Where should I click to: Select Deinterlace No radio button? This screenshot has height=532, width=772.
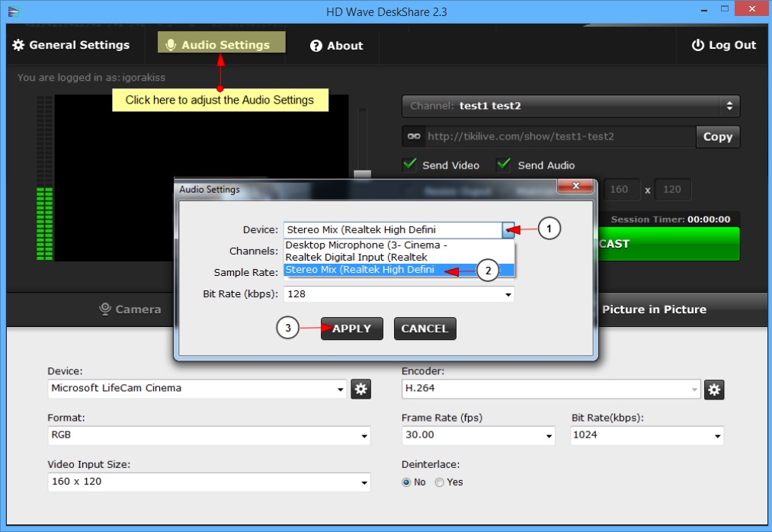pyautogui.click(x=406, y=482)
